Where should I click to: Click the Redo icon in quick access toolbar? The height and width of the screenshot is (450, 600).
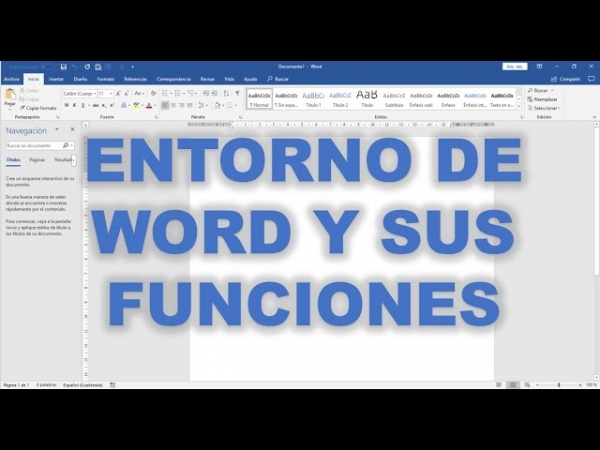tap(87, 67)
